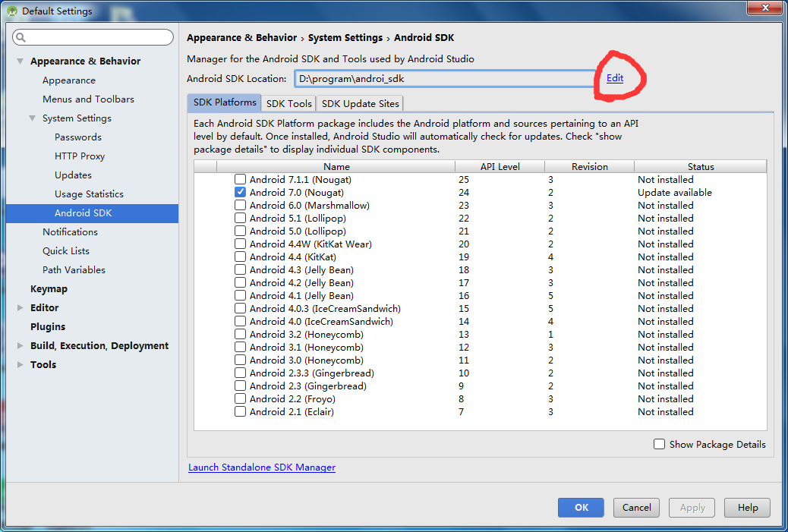
Task: Open Usage Statistics settings
Action: [89, 194]
